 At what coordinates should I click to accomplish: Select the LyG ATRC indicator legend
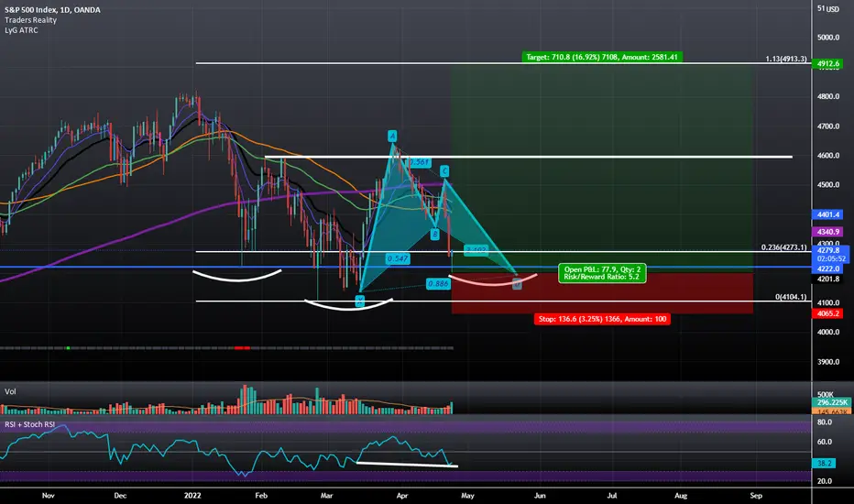(x=21, y=30)
